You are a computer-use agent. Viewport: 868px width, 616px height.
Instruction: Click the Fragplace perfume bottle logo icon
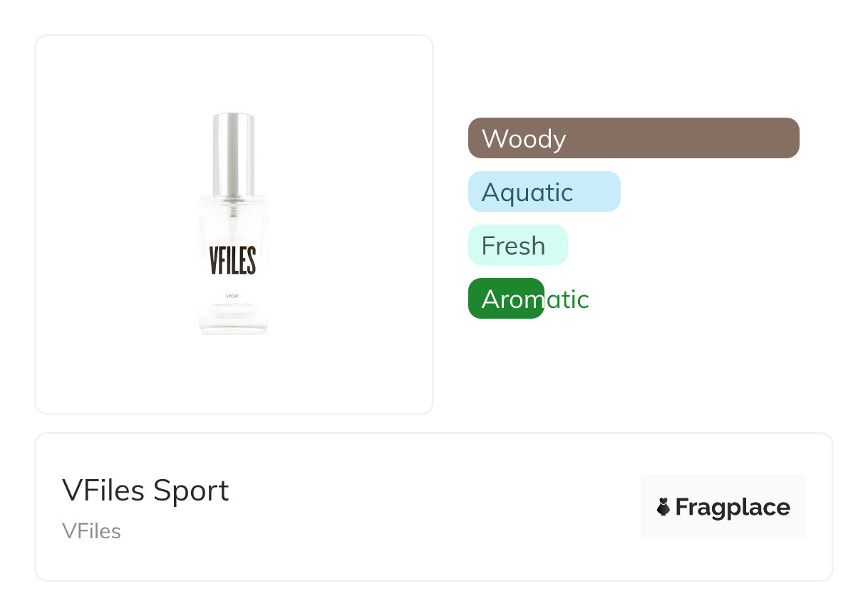[x=663, y=507]
